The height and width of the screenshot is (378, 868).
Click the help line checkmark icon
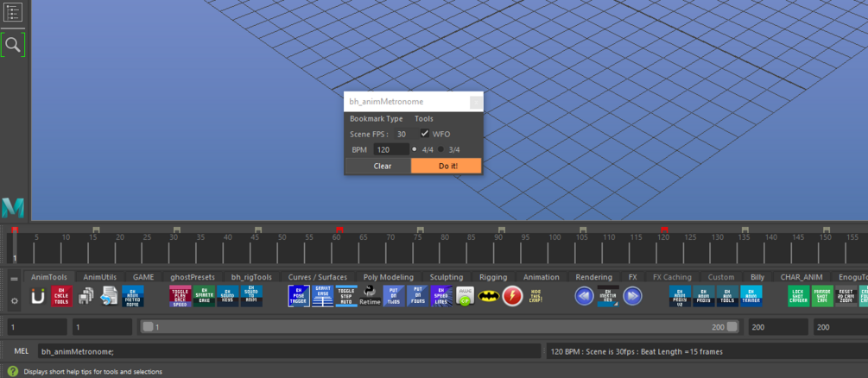12,371
